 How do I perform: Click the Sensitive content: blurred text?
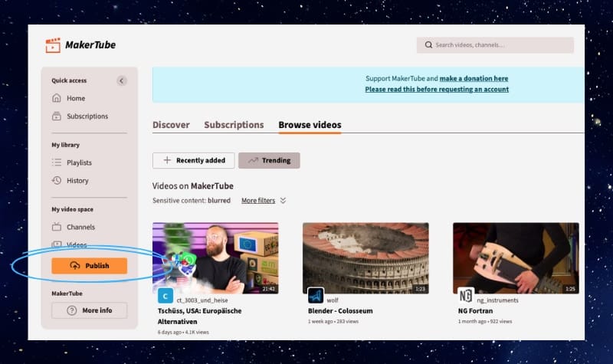[191, 201]
